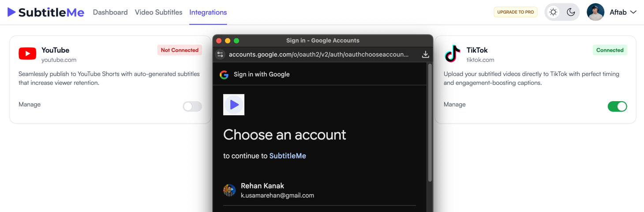Click the Upgrade to Pro button
The image size is (644, 212).
[x=515, y=12]
